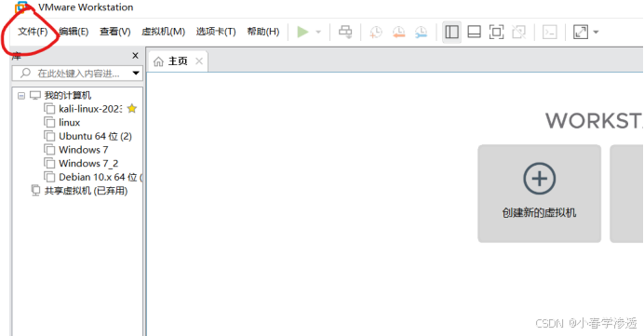Click the unity mode toolbar icon
Viewport: 644px width, 336px height.
pyautogui.click(x=518, y=32)
